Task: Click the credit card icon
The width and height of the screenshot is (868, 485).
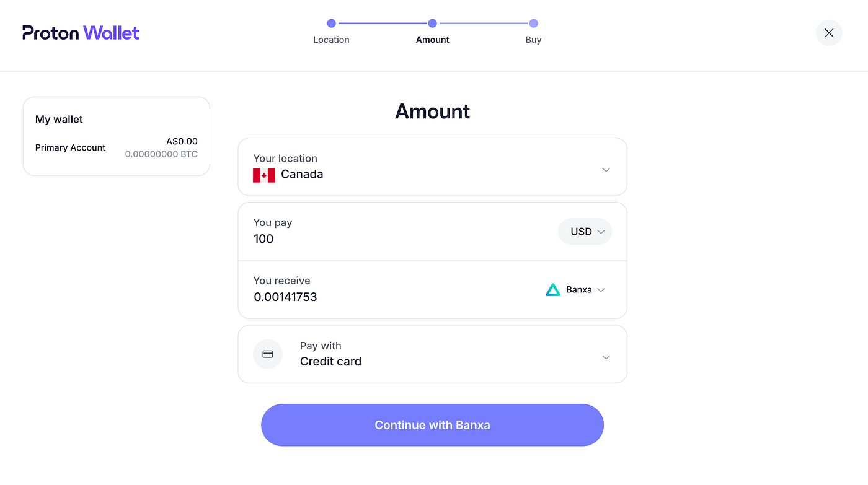Action: [268, 354]
